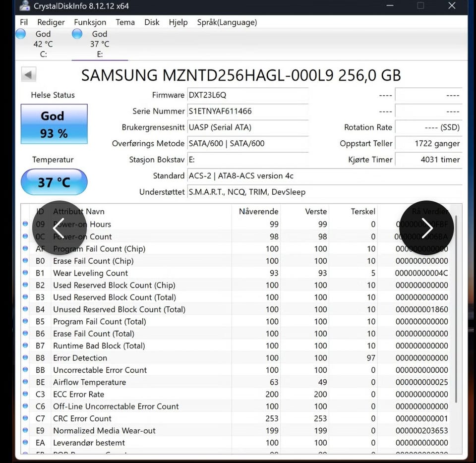The width and height of the screenshot is (476, 463).
Task: Click the Firmware field DXT23L6Q
Action: coord(248,95)
